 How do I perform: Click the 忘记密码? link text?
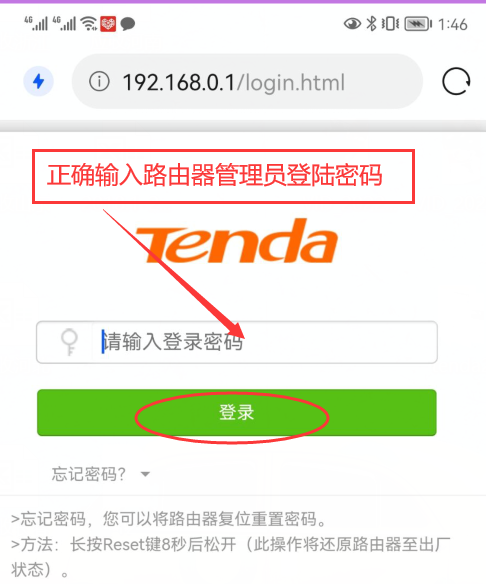(89, 474)
